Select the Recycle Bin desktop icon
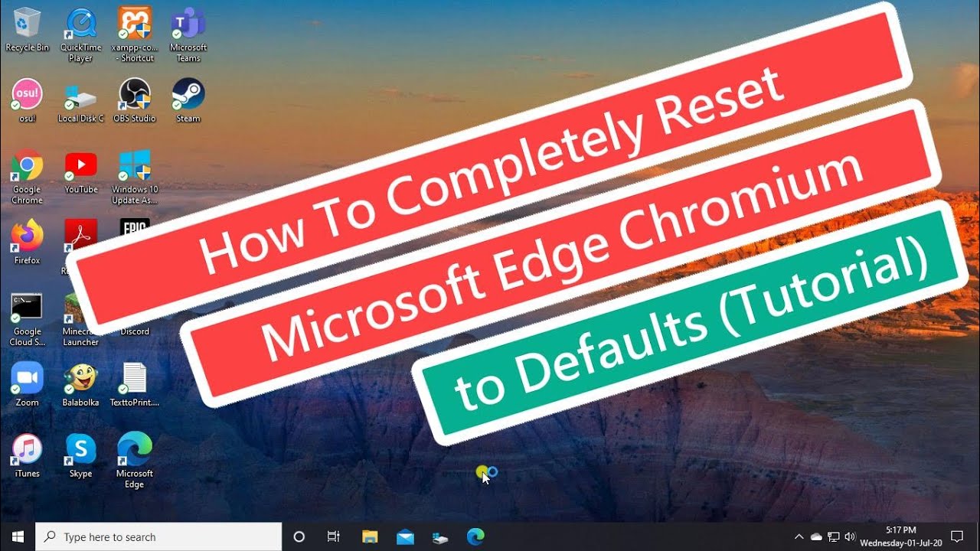 27,30
